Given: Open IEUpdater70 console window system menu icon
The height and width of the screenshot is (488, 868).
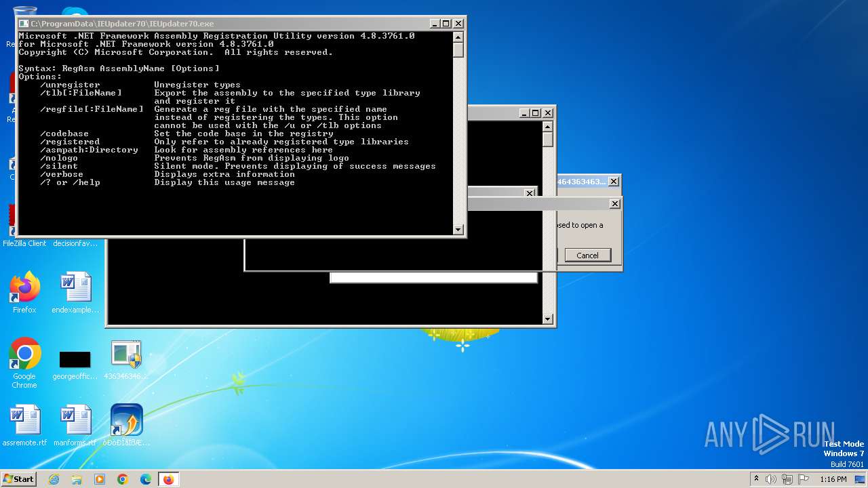Looking at the screenshot, I should click(x=24, y=24).
